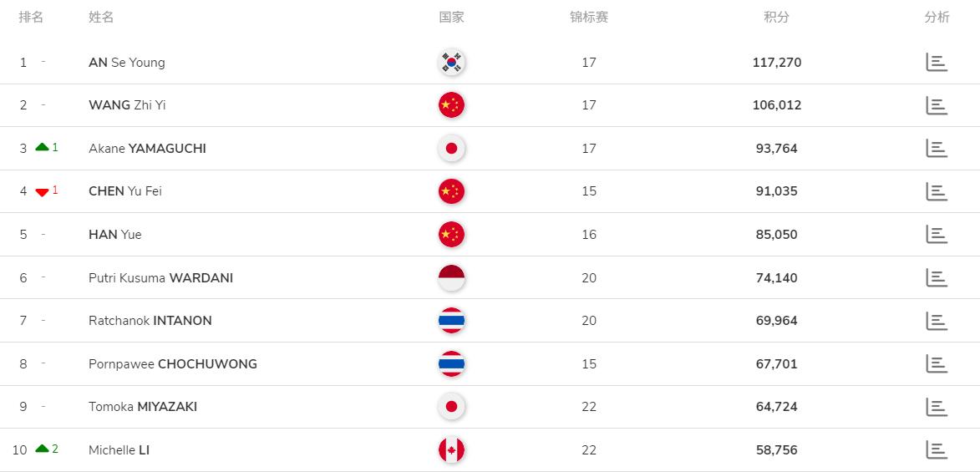Open analysis icon for Ratchanok INTANON
Image resolution: width=980 pixels, height=472 pixels.
937,321
